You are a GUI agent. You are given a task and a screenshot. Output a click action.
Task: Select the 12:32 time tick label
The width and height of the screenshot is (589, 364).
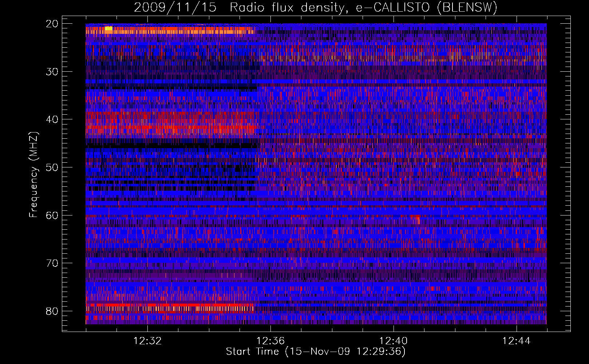[x=147, y=341]
